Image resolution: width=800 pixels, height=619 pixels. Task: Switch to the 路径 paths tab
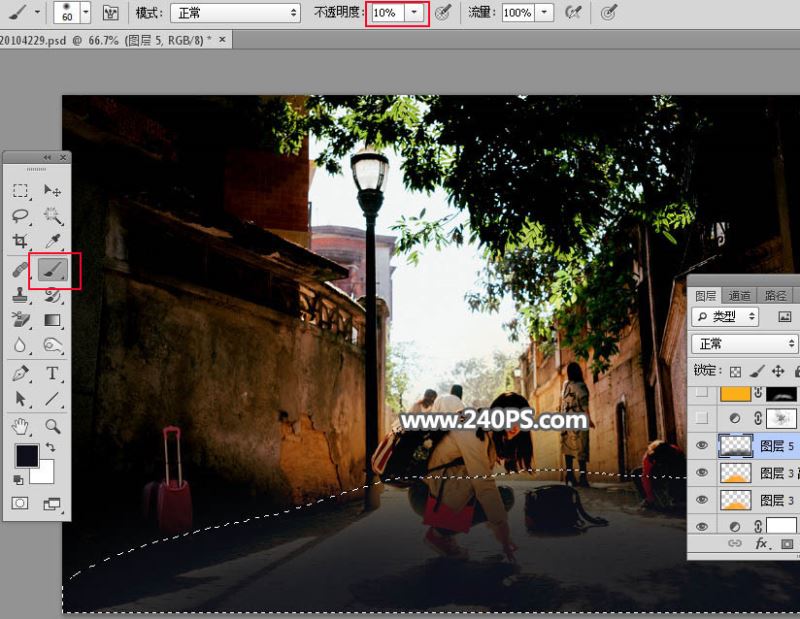click(x=775, y=295)
